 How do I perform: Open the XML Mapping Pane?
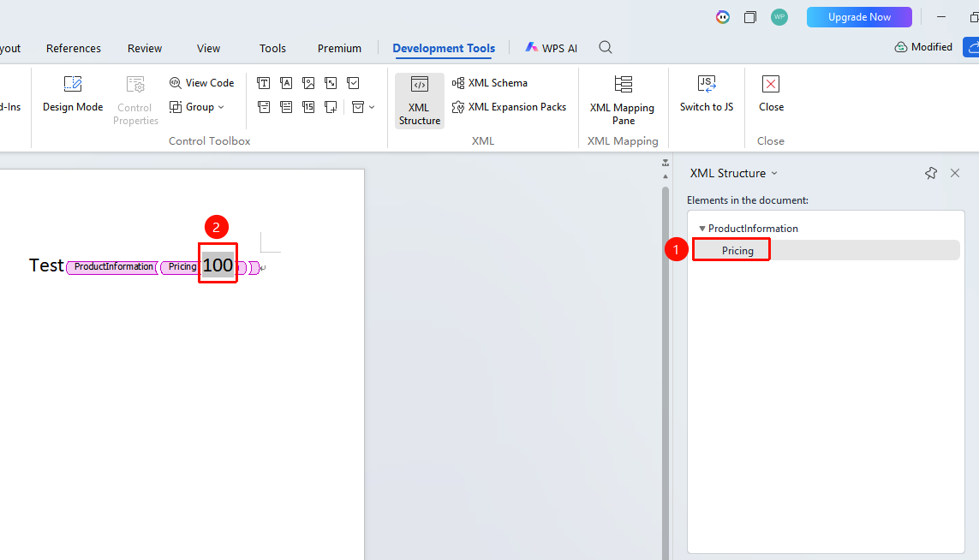[623, 100]
